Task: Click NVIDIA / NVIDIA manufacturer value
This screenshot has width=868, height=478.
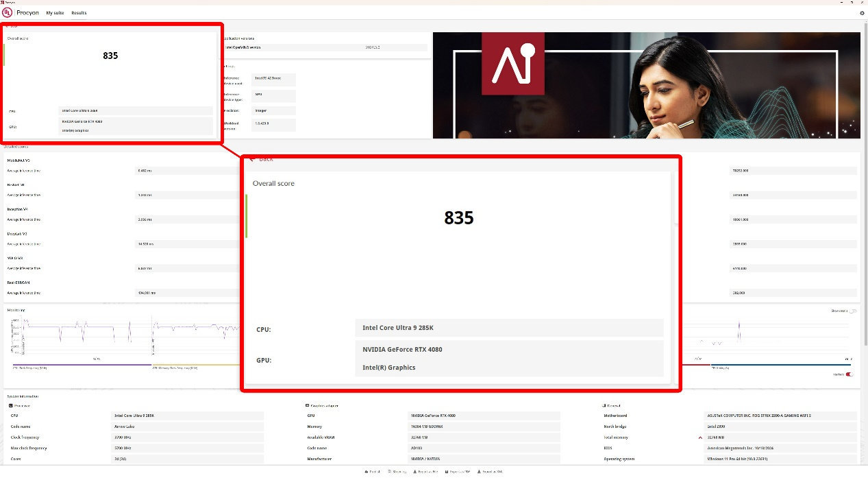Action: point(484,459)
